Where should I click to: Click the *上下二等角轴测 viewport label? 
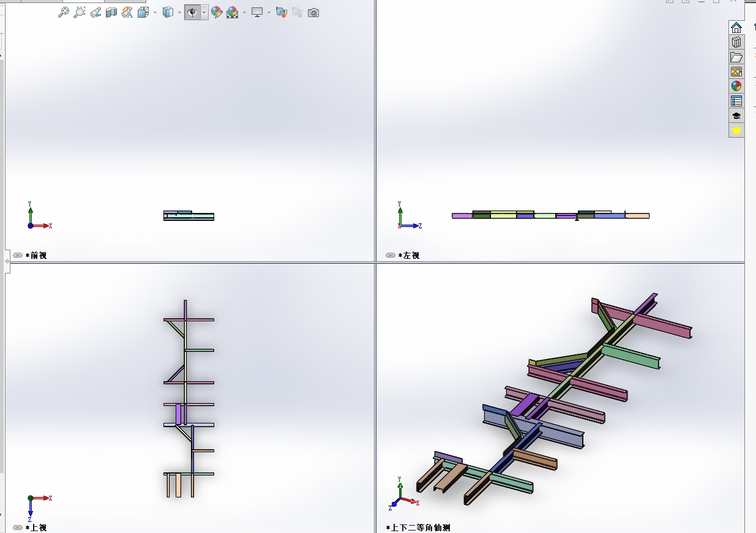pos(418,527)
